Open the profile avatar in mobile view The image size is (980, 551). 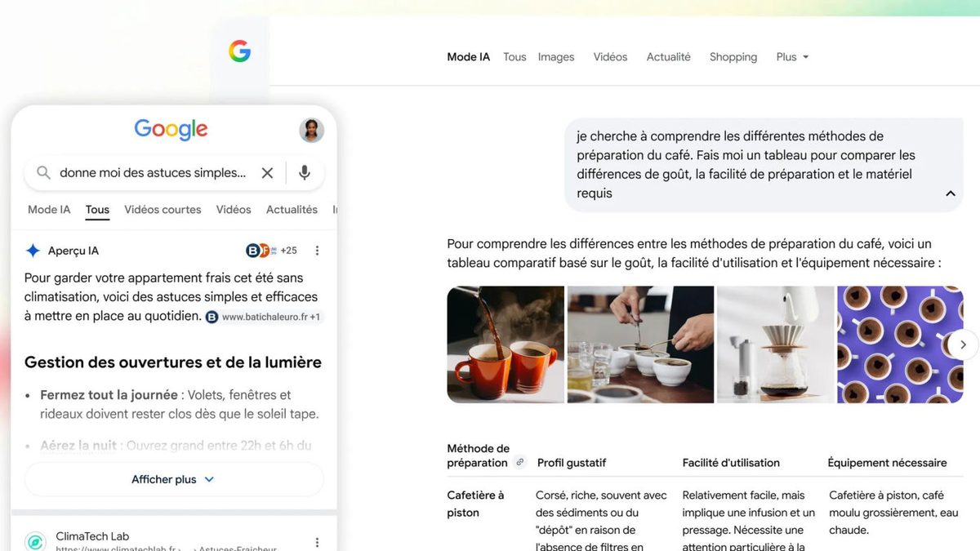[x=311, y=130]
